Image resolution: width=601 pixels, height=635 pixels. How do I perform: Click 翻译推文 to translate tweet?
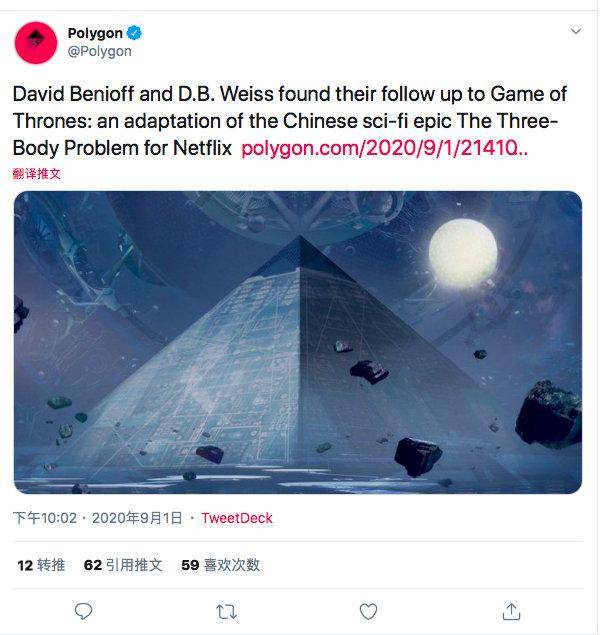(x=36, y=174)
